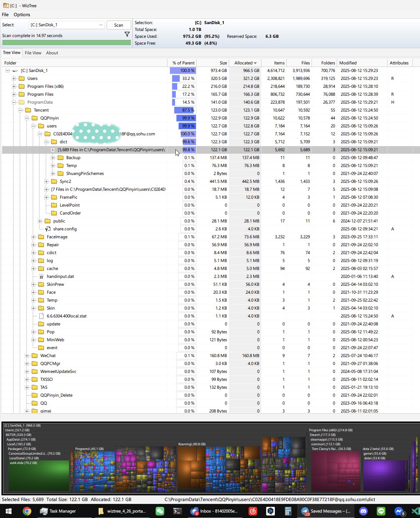Click the filter funnel icon
Image resolution: width=420 pixels, height=518 pixels.
click(127, 34)
